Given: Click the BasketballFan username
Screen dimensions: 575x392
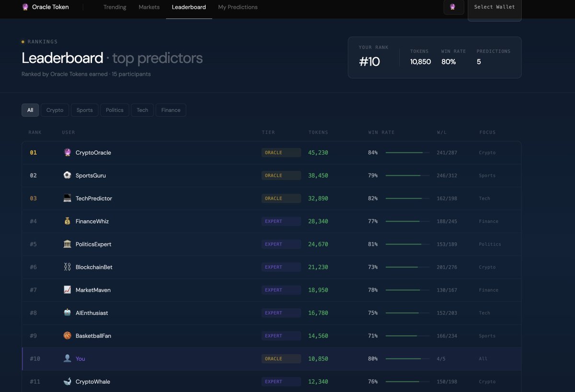Looking at the screenshot, I should (x=93, y=336).
